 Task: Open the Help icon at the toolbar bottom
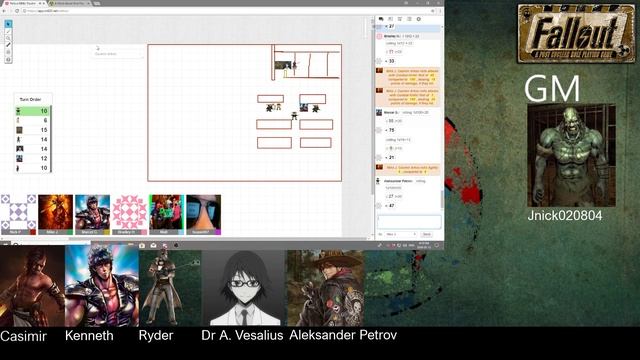pos(8,60)
